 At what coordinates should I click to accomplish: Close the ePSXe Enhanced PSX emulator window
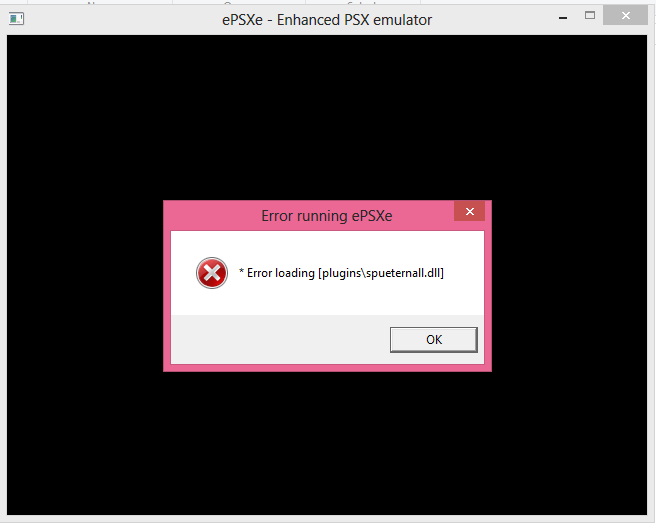pos(625,16)
